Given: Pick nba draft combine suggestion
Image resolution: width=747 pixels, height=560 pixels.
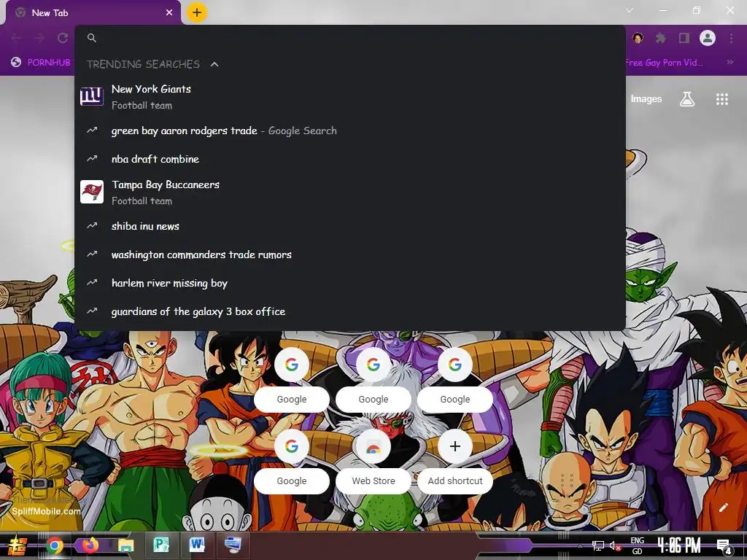Looking at the screenshot, I should pyautogui.click(x=349, y=159).
